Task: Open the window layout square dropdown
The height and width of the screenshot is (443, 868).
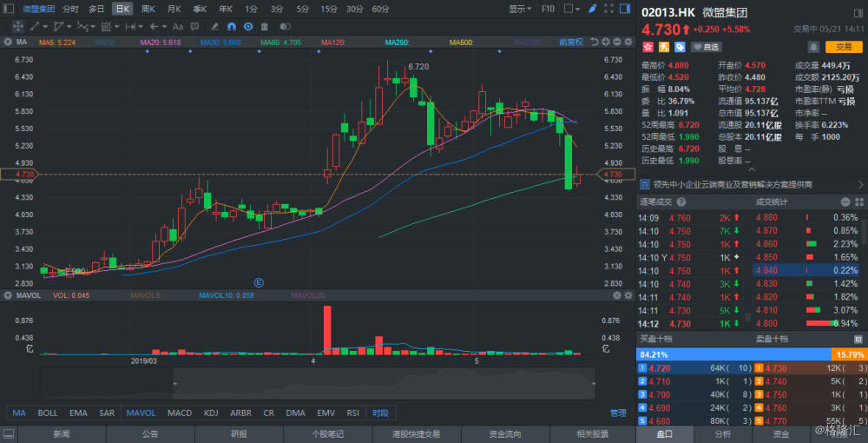Action: (x=572, y=9)
